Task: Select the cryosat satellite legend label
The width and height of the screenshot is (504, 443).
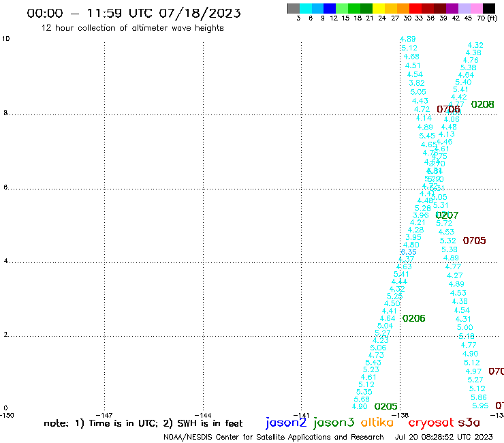Action: [431, 423]
